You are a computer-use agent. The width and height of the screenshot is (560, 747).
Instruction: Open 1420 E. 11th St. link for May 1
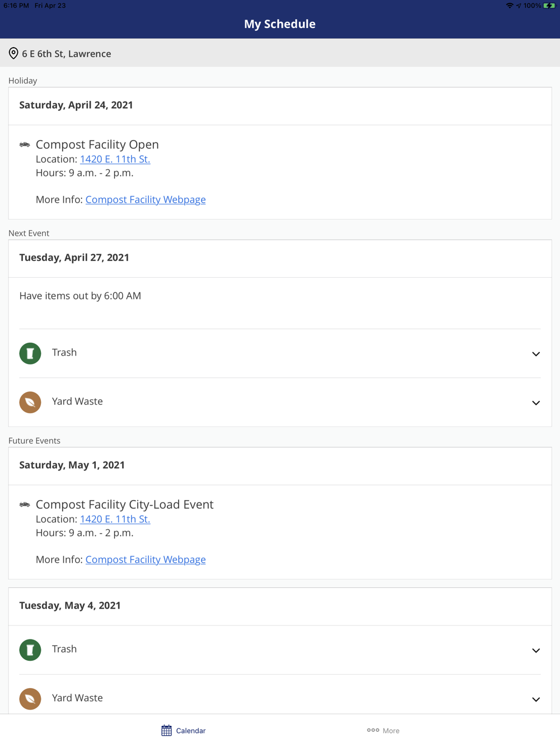115,519
